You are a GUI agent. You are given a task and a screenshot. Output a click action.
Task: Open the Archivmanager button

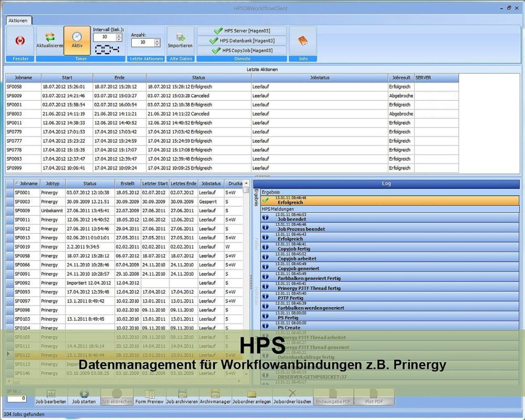215,397
